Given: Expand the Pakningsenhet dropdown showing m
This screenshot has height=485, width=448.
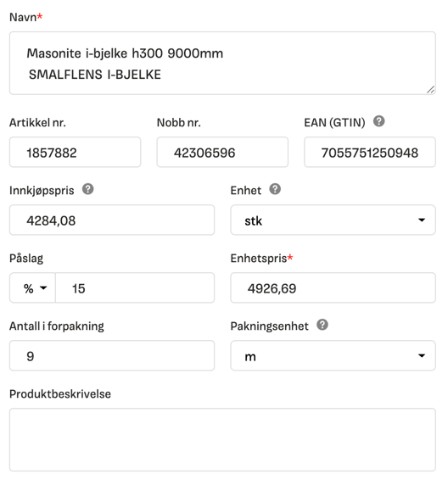Looking at the screenshot, I should coord(333,356).
